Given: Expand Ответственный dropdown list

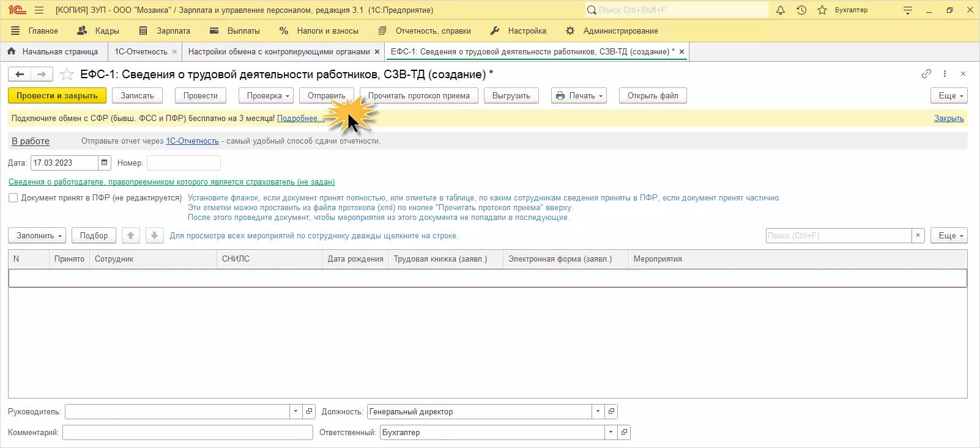Looking at the screenshot, I should point(611,433).
